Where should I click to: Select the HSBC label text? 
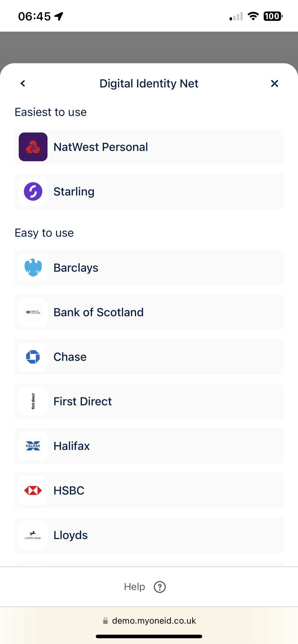pyautogui.click(x=69, y=490)
